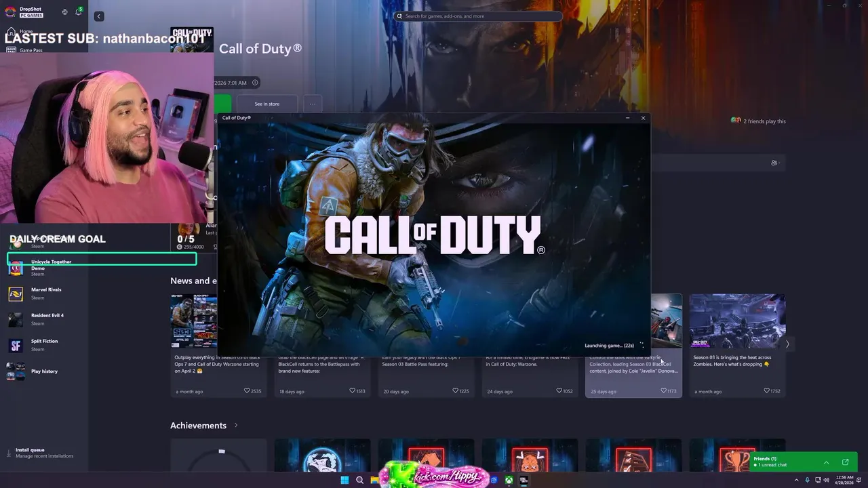Click the Marvel Rivals game icon
This screenshot has width=868, height=488.
[x=16, y=293]
